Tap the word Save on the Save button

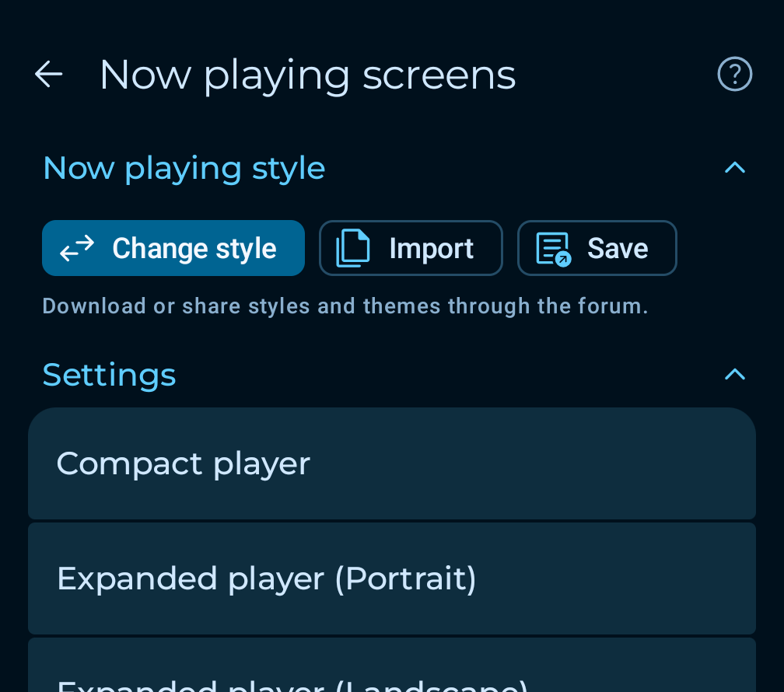click(x=618, y=249)
